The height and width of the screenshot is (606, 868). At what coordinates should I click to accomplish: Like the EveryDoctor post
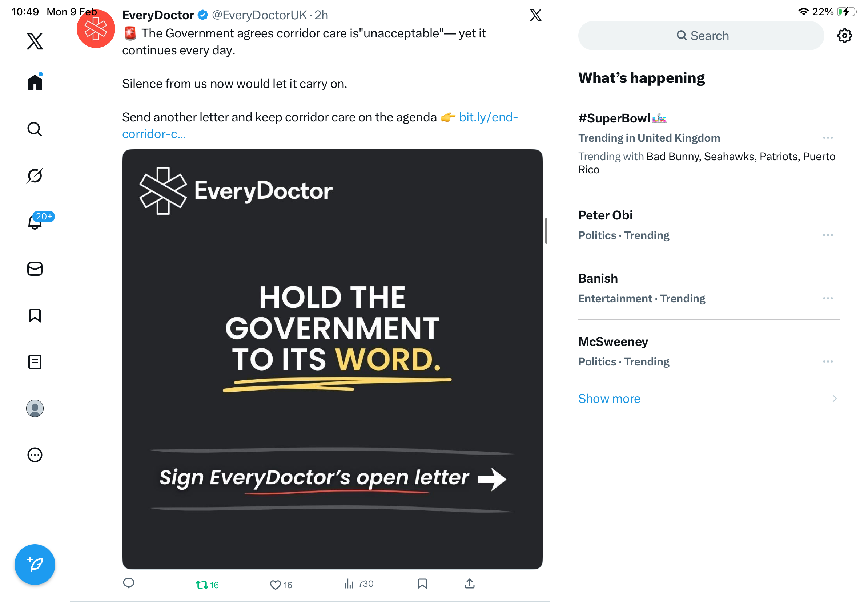(281, 585)
